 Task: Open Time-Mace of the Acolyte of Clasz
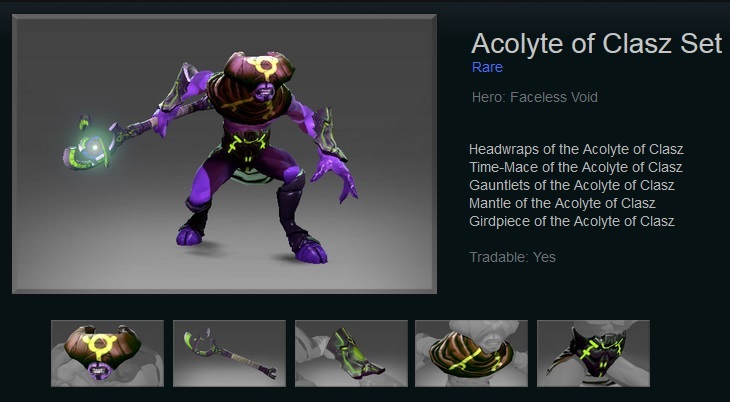click(575, 167)
